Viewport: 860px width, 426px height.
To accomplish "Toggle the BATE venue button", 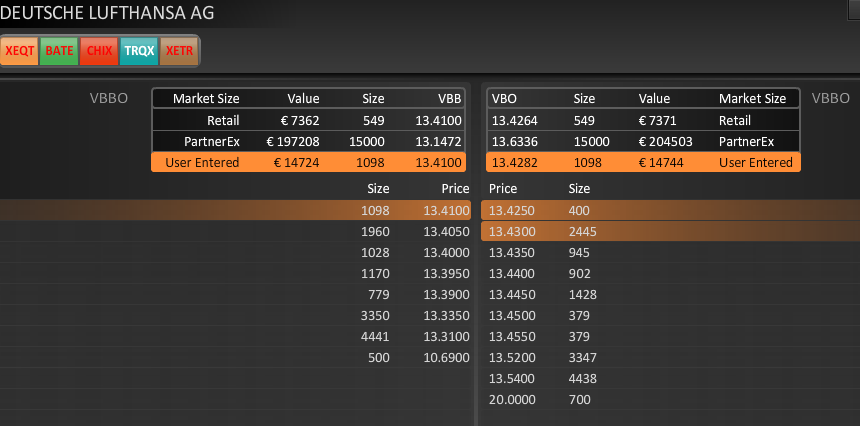I will pos(59,50).
